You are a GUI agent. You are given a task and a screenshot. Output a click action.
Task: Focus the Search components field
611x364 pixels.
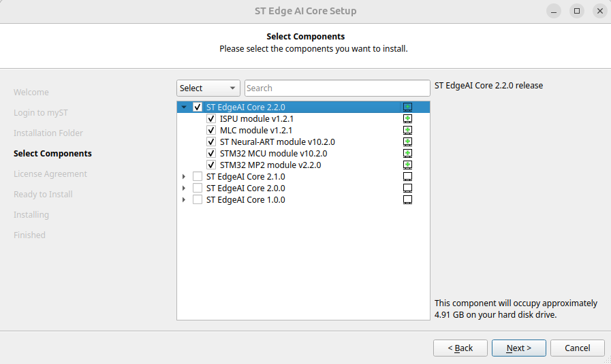337,88
